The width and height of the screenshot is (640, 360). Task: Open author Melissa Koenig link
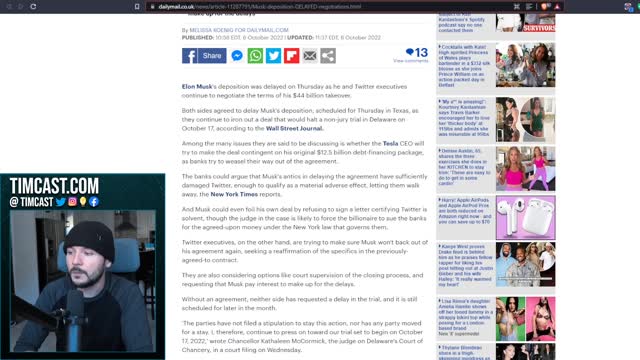pyautogui.click(x=239, y=30)
